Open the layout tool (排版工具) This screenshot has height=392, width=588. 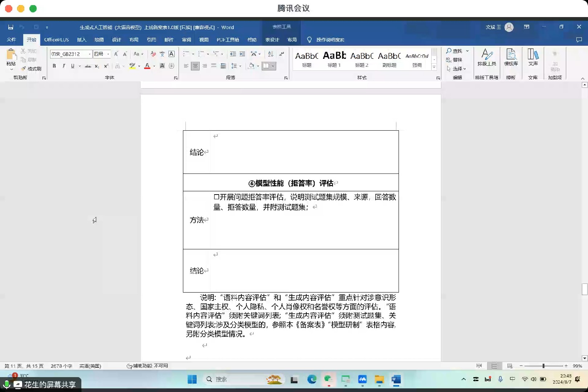[487, 58]
